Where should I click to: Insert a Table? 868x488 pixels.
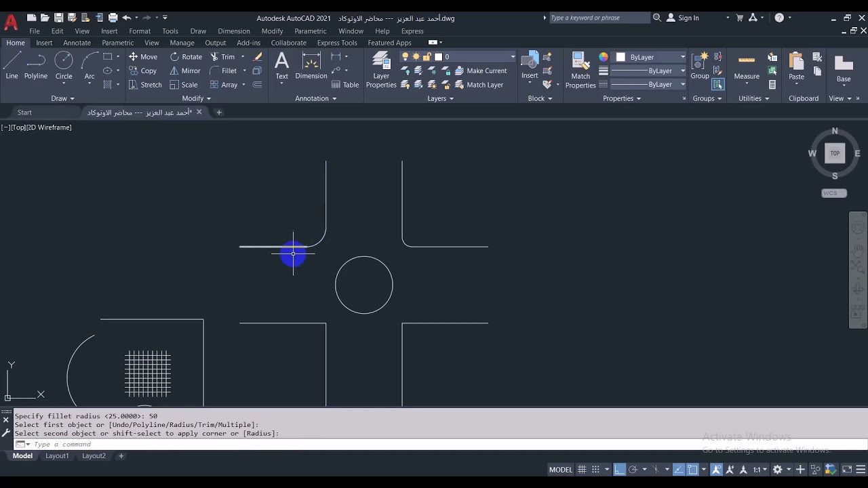(345, 85)
